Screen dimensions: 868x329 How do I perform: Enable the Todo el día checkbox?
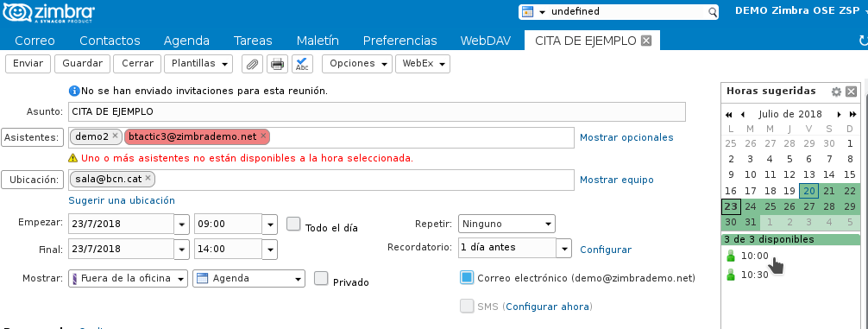click(x=293, y=225)
